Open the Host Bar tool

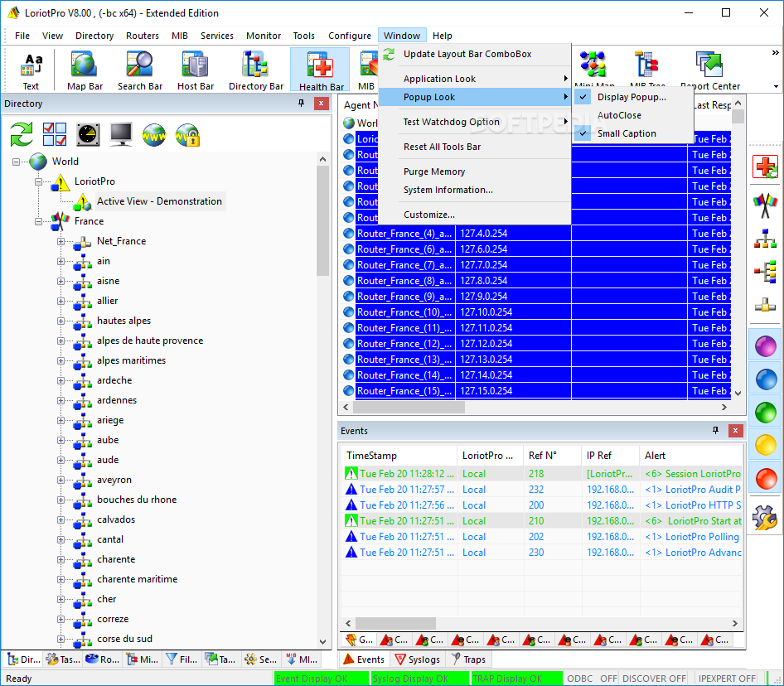pyautogui.click(x=195, y=70)
